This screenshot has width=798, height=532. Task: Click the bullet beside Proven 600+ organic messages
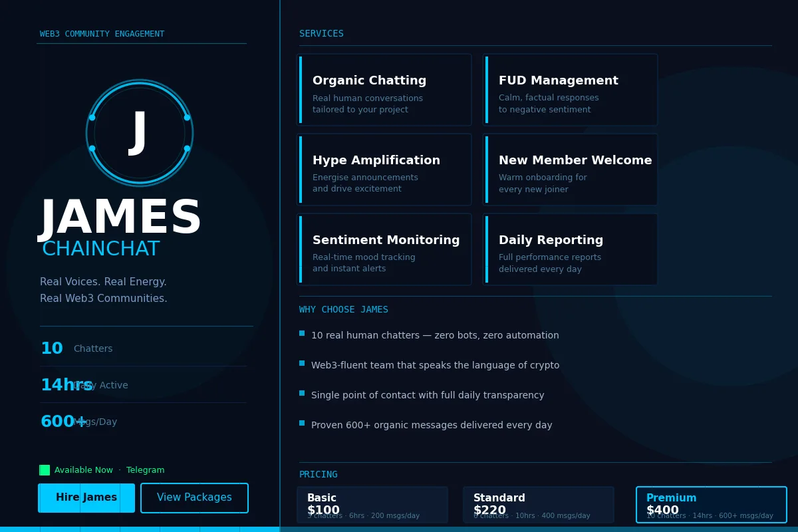(x=302, y=423)
